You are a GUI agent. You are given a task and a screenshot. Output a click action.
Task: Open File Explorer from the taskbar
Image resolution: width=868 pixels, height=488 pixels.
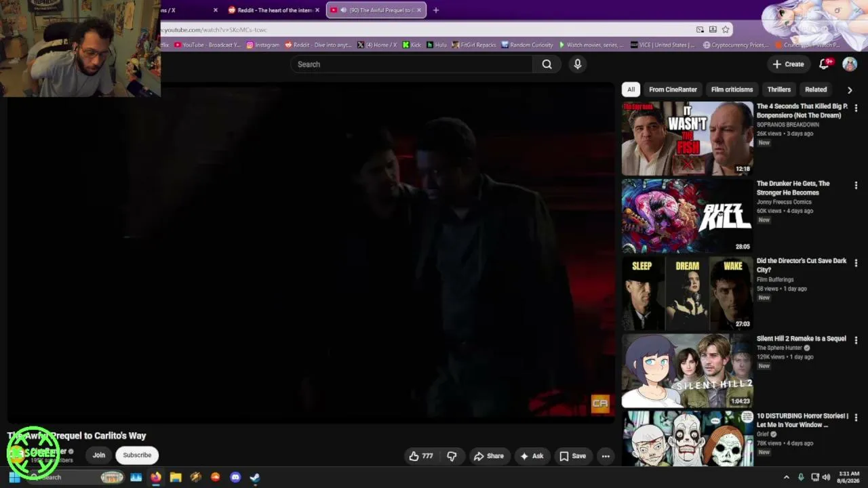click(x=176, y=477)
